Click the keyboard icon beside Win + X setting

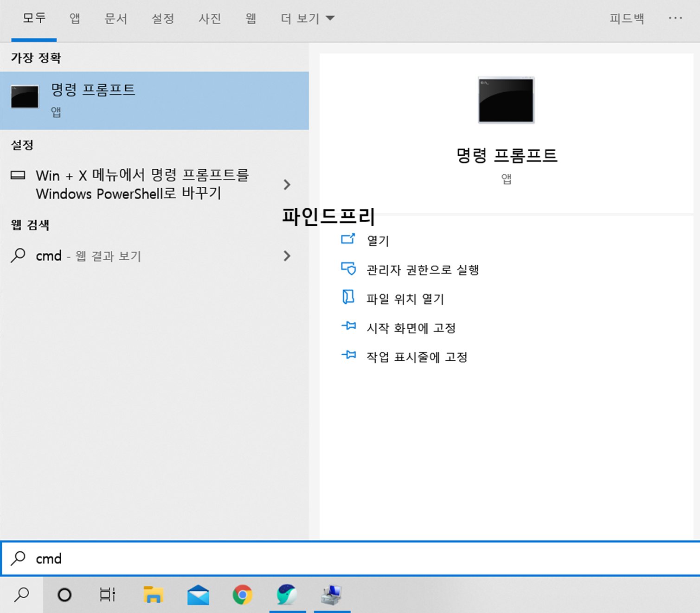[18, 175]
